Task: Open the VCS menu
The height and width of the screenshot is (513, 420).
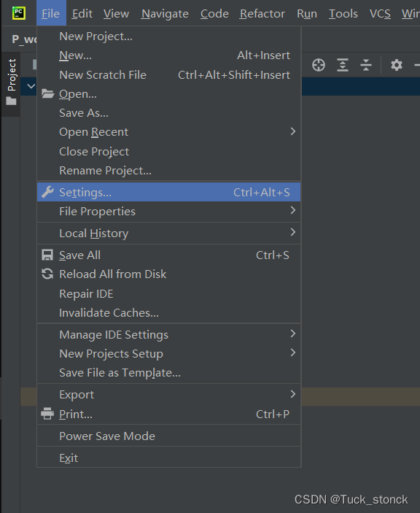Action: tap(380, 13)
